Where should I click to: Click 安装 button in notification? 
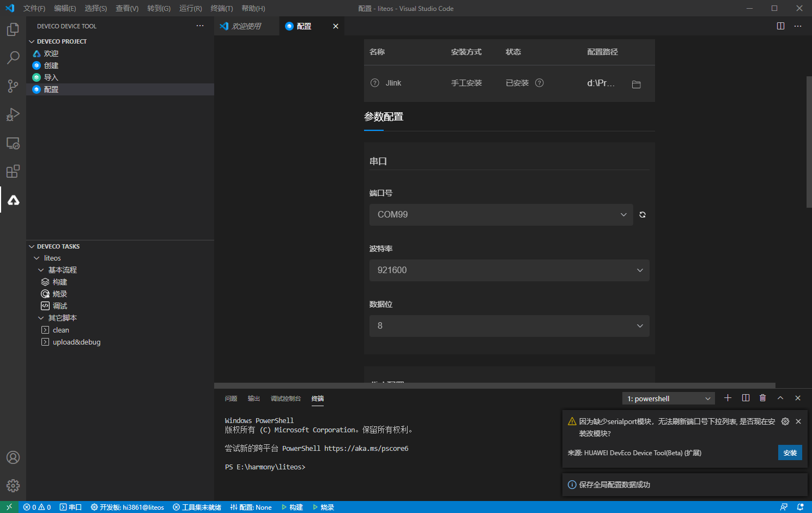[x=790, y=453]
